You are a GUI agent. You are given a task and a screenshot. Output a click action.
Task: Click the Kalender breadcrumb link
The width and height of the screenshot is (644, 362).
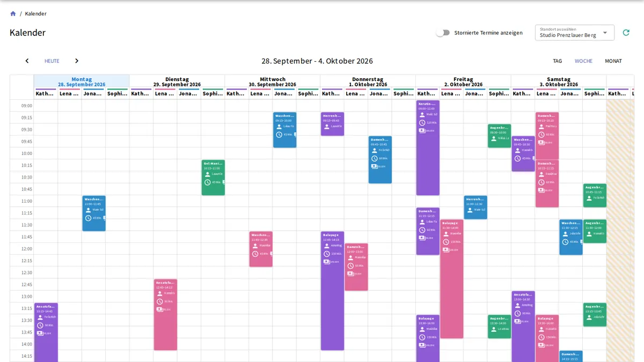coord(35,13)
